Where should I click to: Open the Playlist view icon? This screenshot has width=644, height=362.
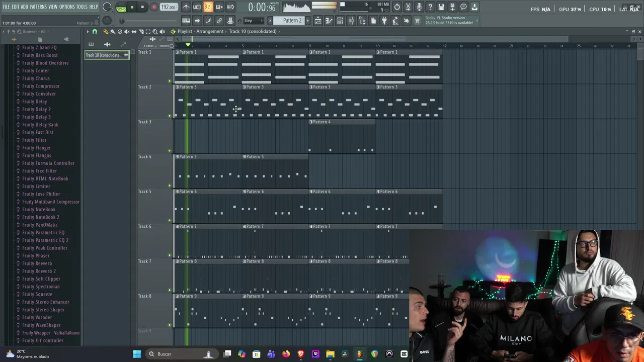318,21
